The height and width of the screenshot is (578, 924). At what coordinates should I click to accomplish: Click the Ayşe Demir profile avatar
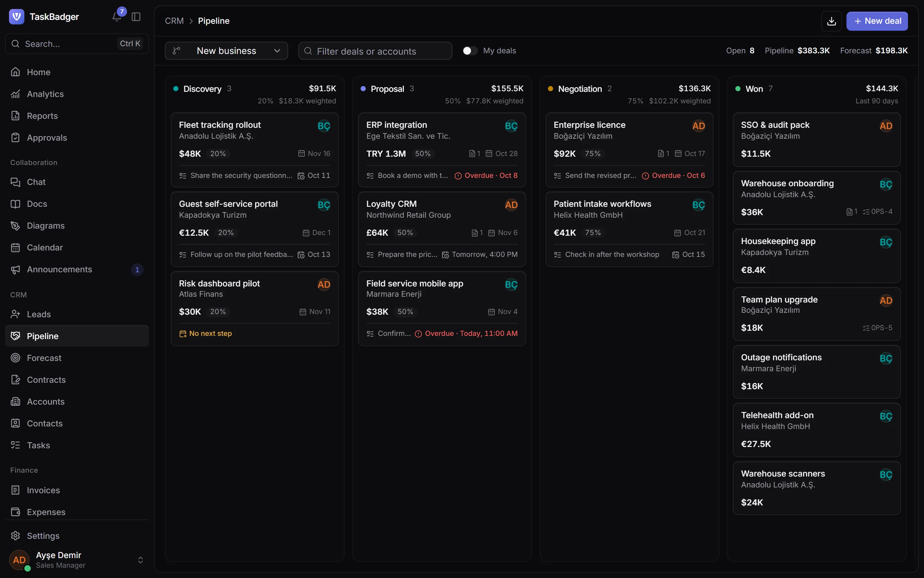[x=19, y=560]
